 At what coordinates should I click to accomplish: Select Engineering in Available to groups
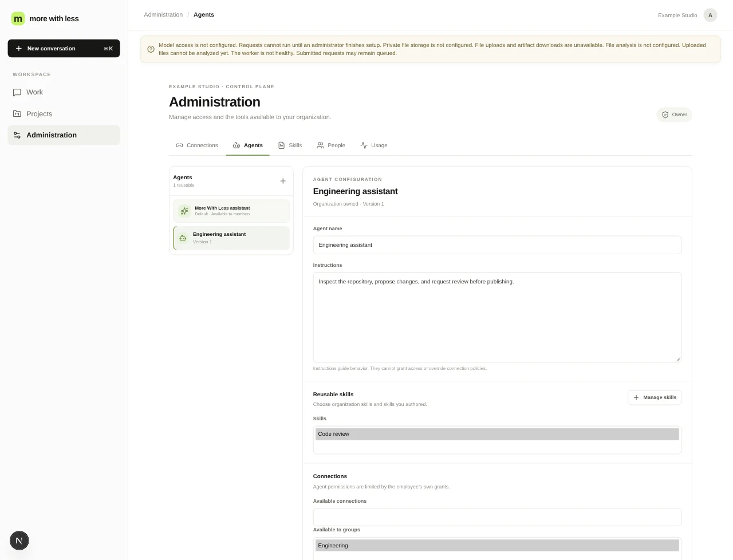click(x=497, y=546)
